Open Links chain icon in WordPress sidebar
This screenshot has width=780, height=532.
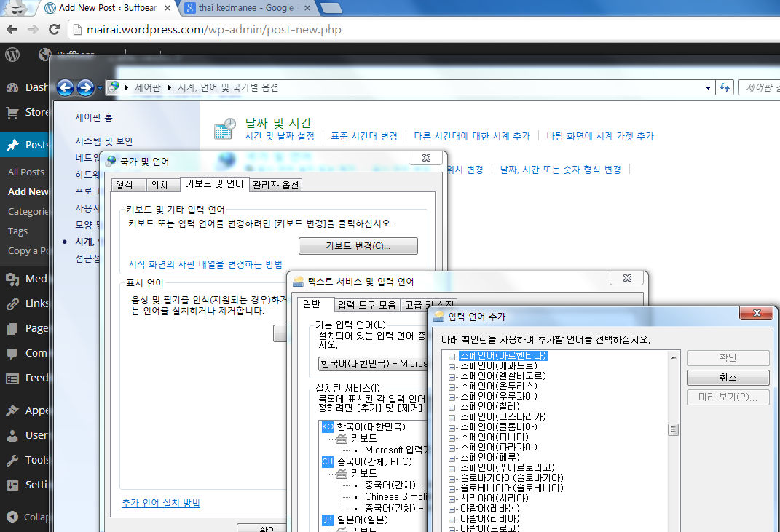pyautogui.click(x=12, y=303)
